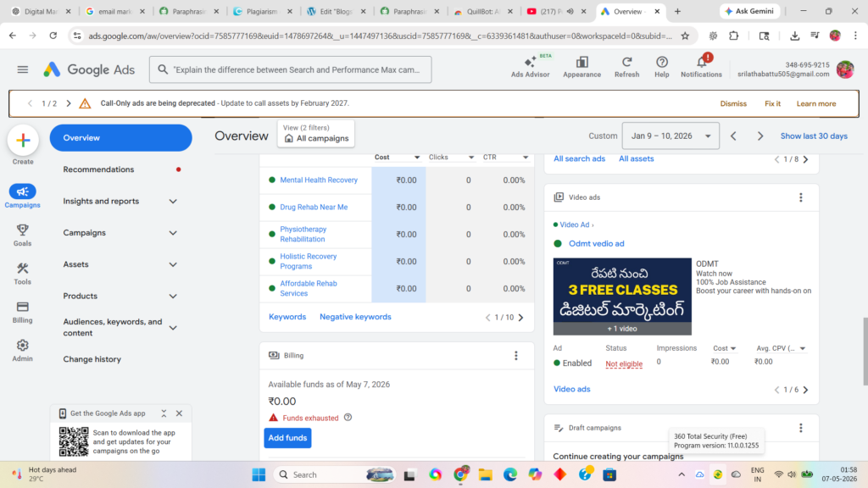
Task: Go to next date range
Action: pyautogui.click(x=760, y=136)
